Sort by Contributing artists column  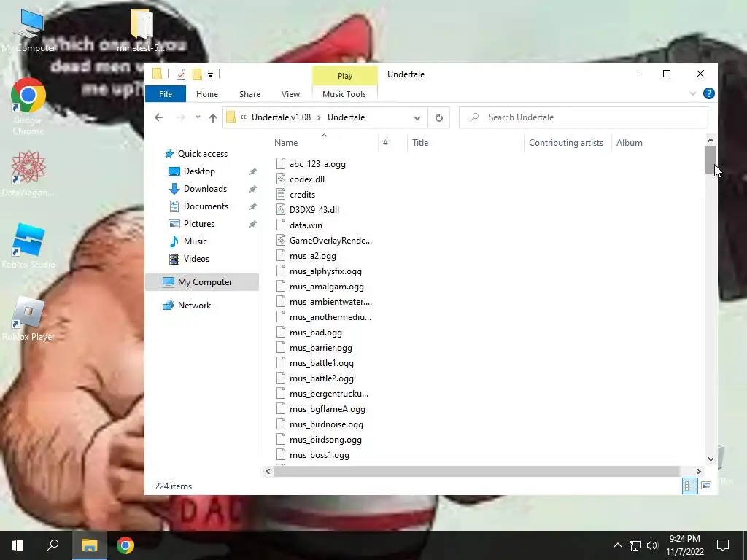click(x=566, y=143)
